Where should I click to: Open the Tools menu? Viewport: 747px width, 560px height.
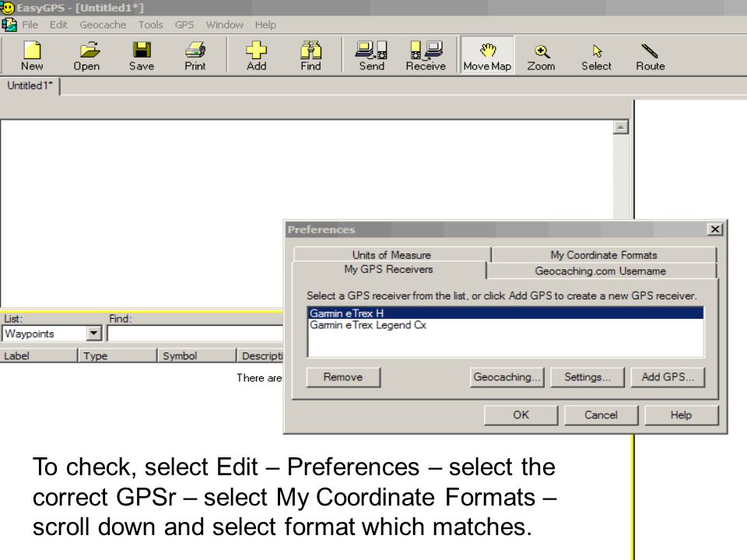point(150,25)
